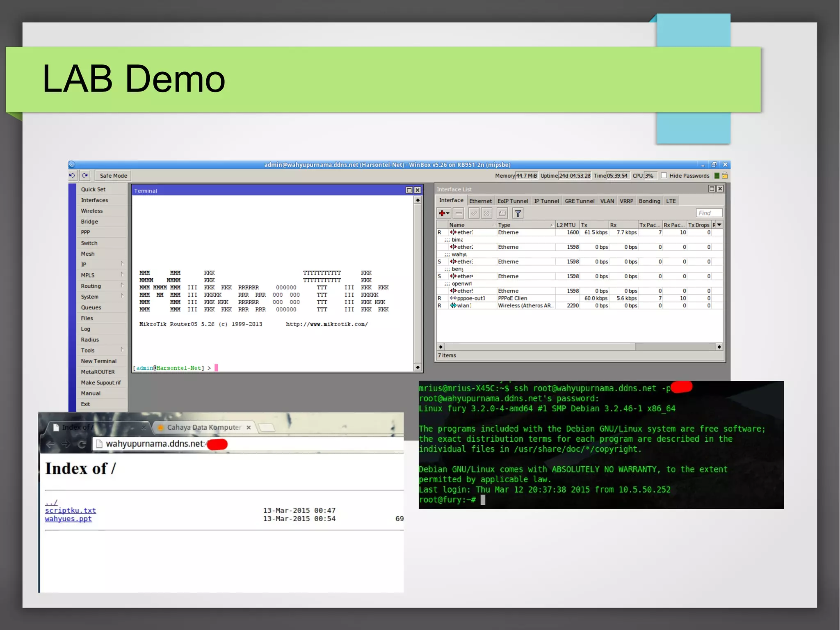The image size is (840, 630).
Task: Click the comment note toolbar icon
Action: click(x=502, y=213)
